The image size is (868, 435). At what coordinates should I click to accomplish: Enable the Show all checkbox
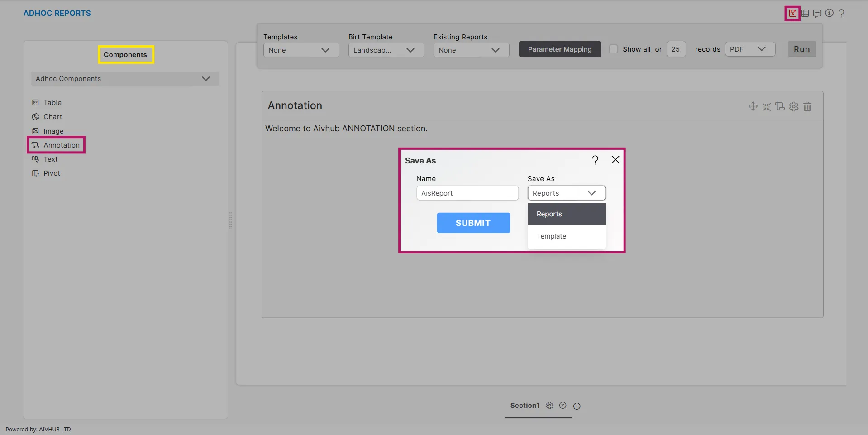click(x=614, y=49)
